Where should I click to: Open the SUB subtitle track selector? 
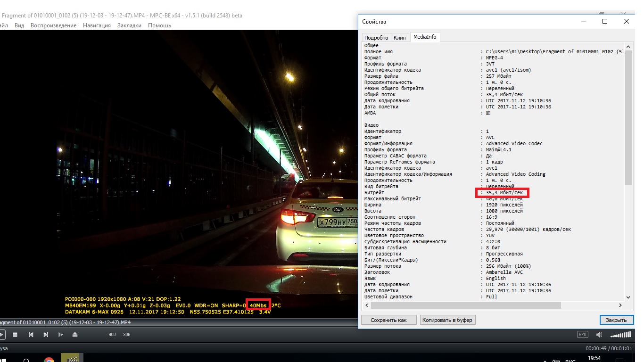(126, 335)
